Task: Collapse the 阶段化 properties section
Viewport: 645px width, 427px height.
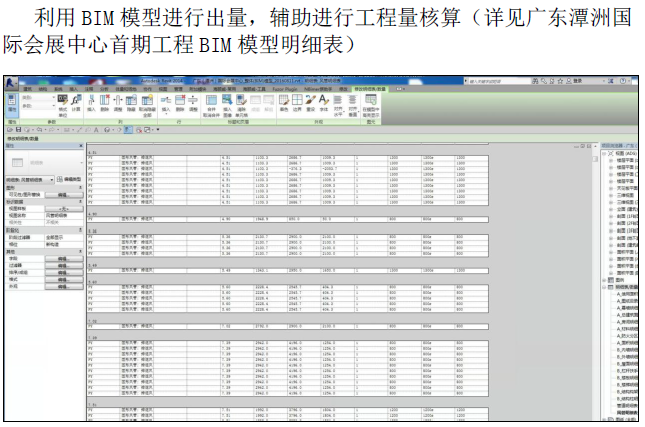Action: (80, 230)
